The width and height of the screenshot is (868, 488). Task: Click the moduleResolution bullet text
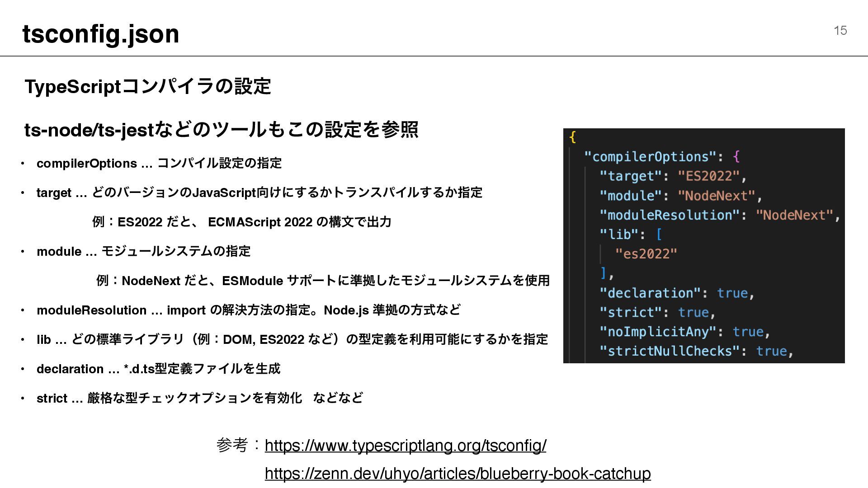[x=249, y=310]
